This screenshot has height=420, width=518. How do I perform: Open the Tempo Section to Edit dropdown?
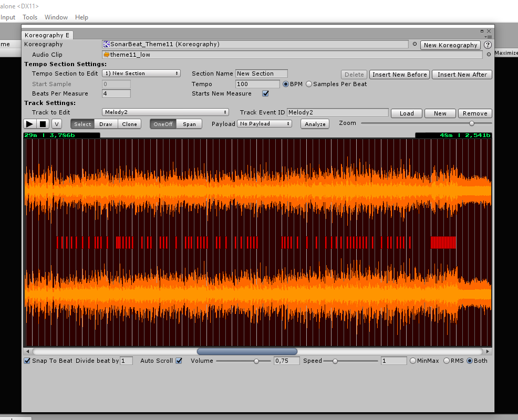click(141, 73)
